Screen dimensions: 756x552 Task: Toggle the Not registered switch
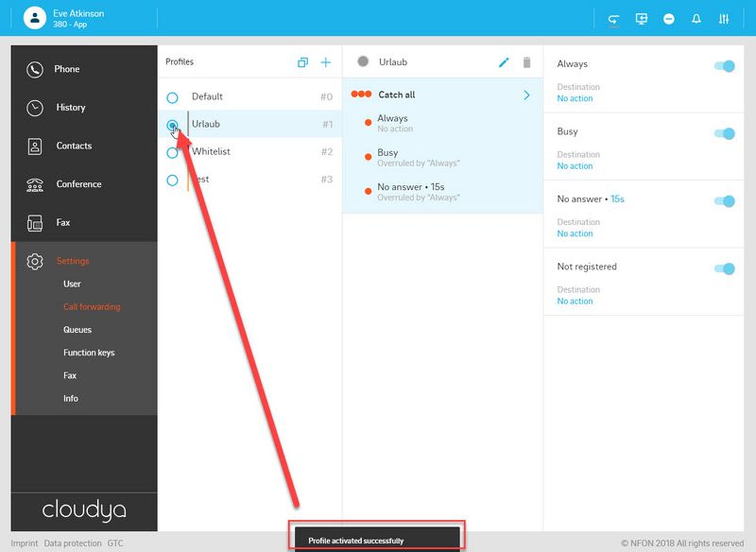[724, 269]
